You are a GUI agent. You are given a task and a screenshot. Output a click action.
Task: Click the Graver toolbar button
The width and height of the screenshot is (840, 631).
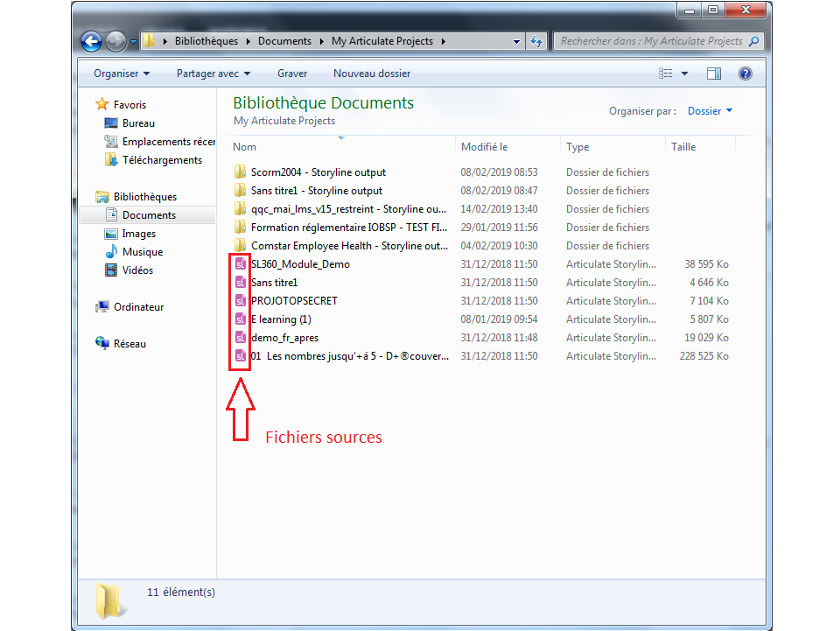click(x=292, y=74)
